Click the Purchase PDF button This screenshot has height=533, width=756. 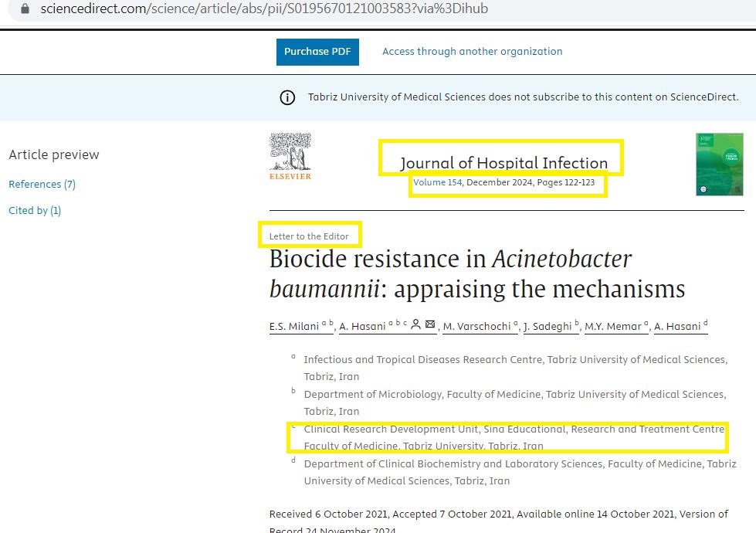pyautogui.click(x=317, y=52)
